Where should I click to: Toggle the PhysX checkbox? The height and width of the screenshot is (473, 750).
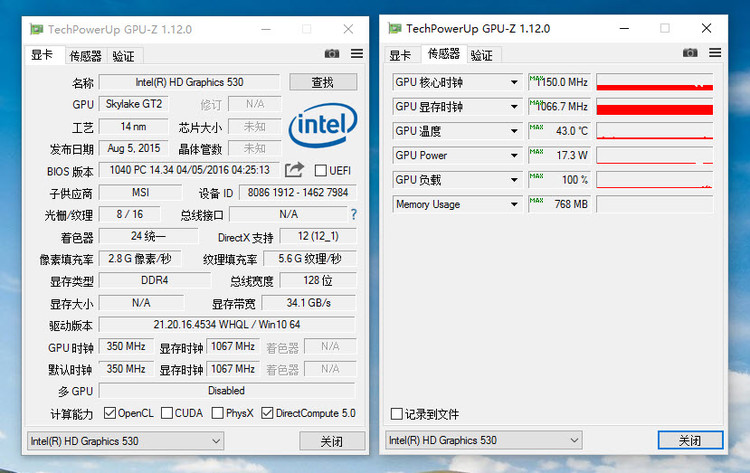218,413
